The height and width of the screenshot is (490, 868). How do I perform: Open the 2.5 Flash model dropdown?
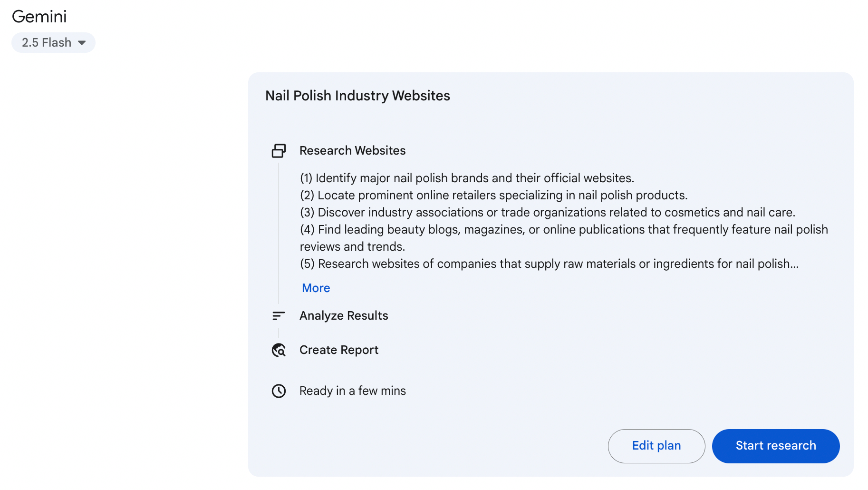pyautogui.click(x=53, y=43)
